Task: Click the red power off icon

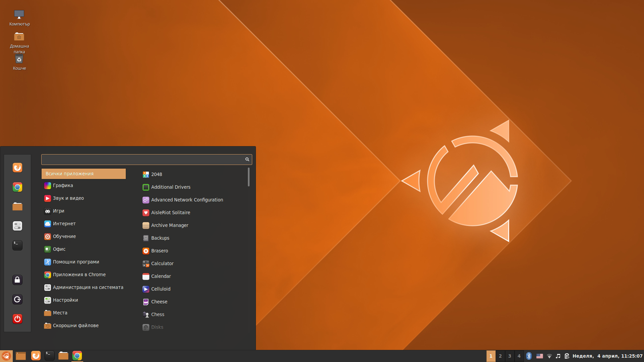Action: (17, 319)
